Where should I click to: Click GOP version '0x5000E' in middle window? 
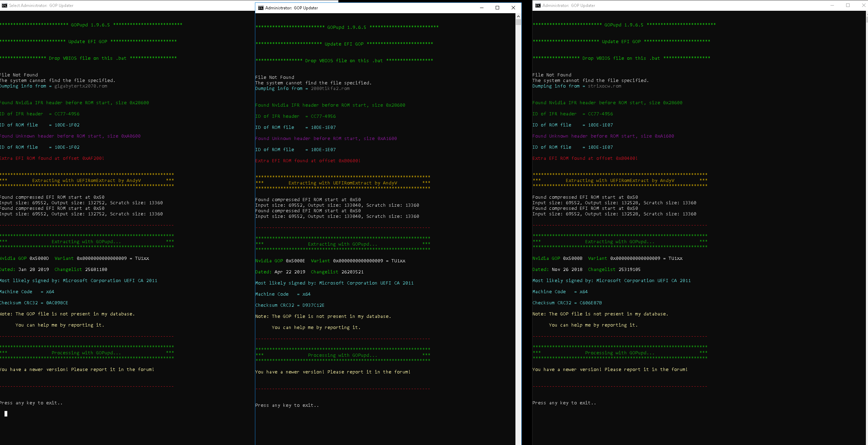pyautogui.click(x=295, y=261)
